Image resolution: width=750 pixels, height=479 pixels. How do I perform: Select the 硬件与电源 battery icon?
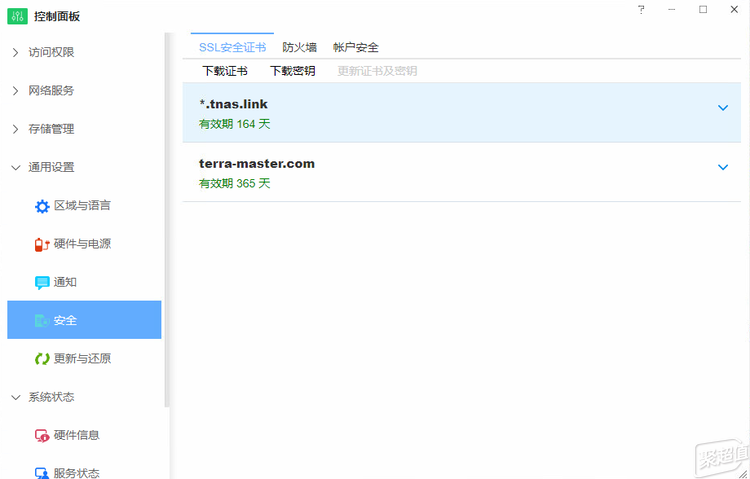point(42,244)
